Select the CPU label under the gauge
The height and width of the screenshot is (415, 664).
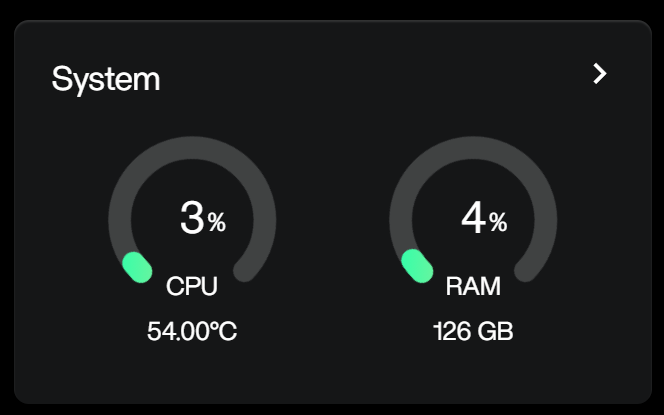[x=192, y=288]
